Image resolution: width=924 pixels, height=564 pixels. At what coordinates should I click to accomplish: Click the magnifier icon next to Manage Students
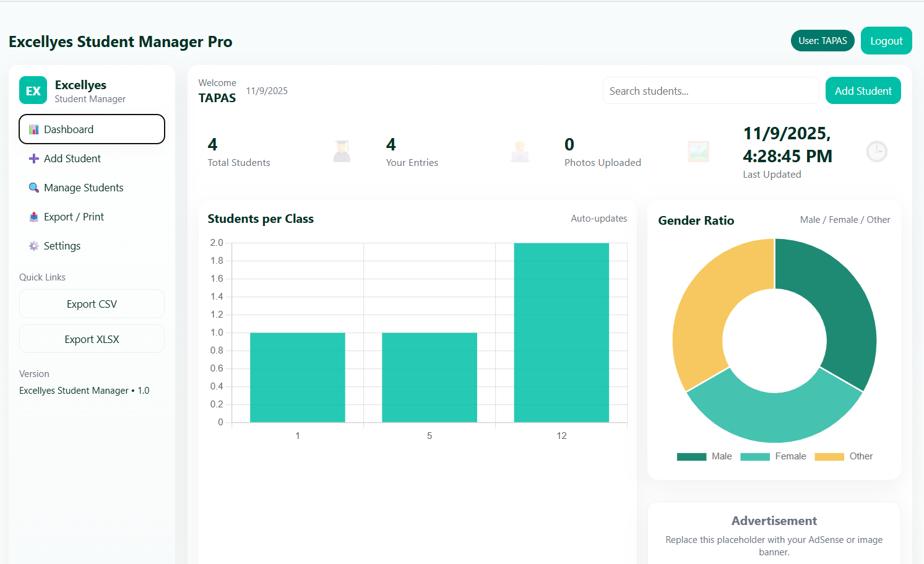tap(34, 188)
